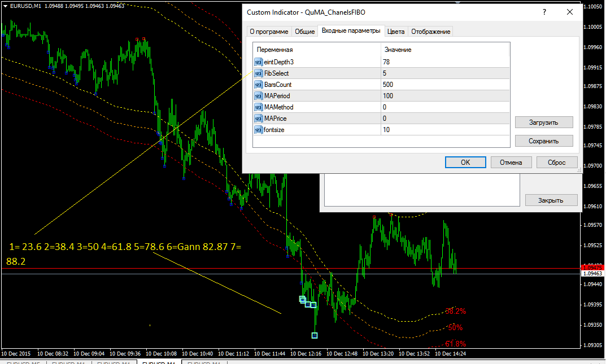Select the MAPeriod variable name
Image resolution: width=606 pixels, height=364 pixels.
coord(277,96)
